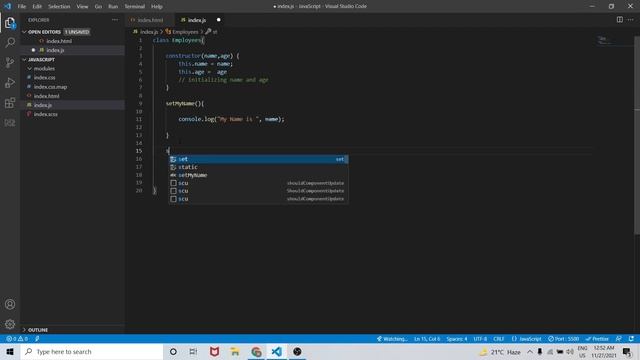Open the Edit menu

coord(37,7)
